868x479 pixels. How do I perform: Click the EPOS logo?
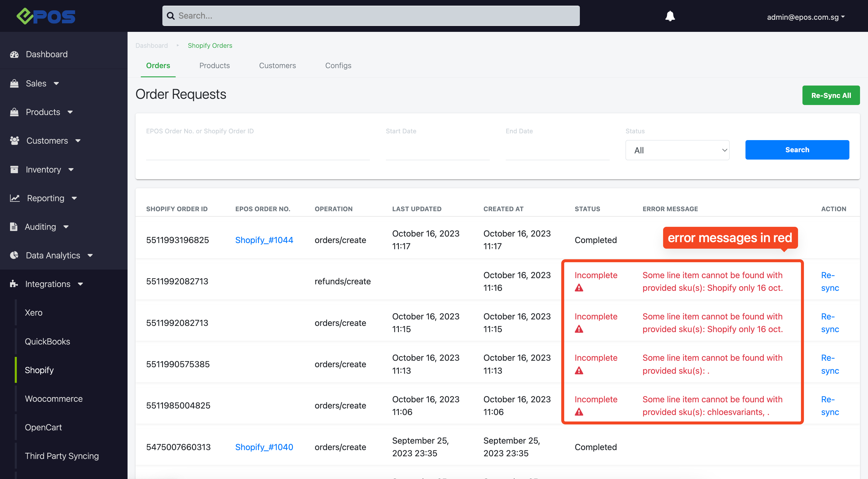click(x=46, y=16)
